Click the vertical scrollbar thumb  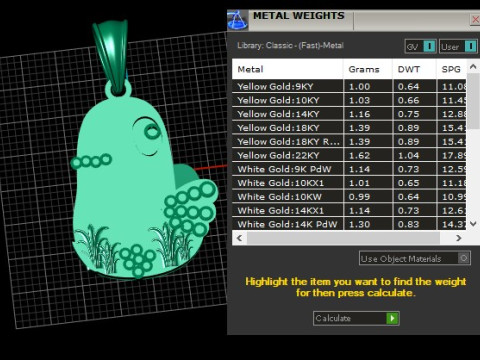[473, 101]
